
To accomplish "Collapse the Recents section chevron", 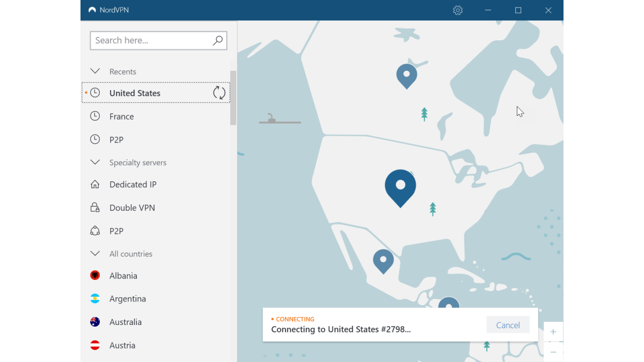I will [95, 71].
